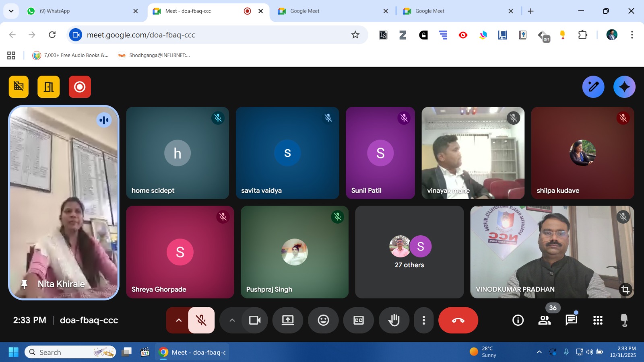
Task: Click the blue pencil notes icon
Action: click(x=593, y=87)
